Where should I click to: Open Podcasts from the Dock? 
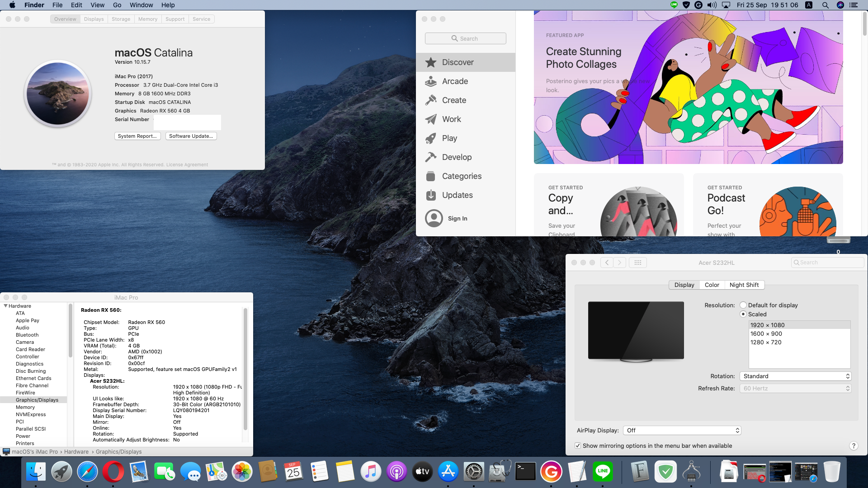pyautogui.click(x=396, y=472)
